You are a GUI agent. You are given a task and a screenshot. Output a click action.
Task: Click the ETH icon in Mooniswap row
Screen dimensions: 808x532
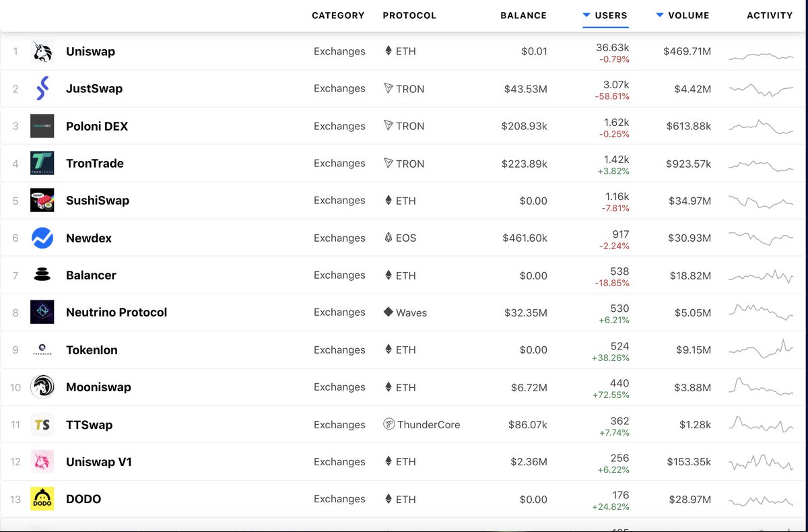(x=388, y=387)
